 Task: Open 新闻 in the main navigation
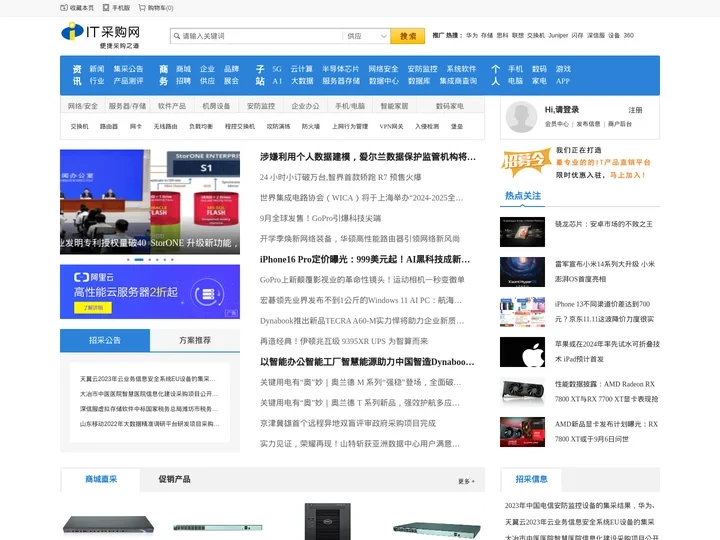tap(97, 69)
